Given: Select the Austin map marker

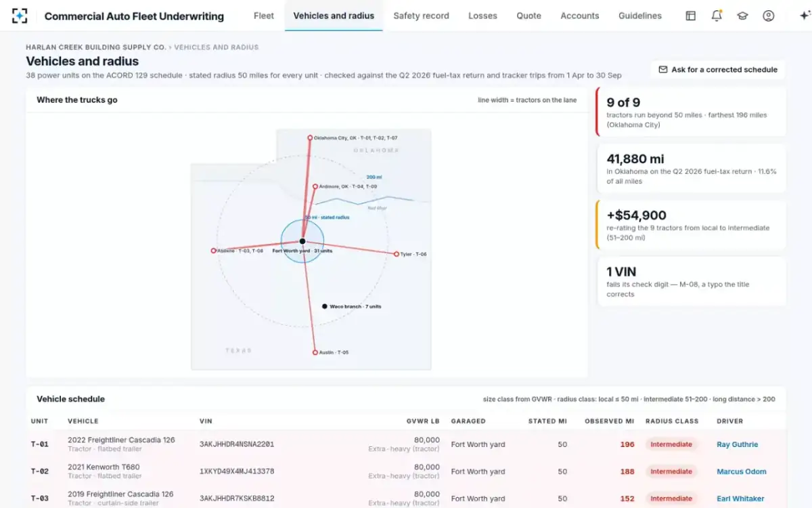Looking at the screenshot, I should (x=315, y=352).
